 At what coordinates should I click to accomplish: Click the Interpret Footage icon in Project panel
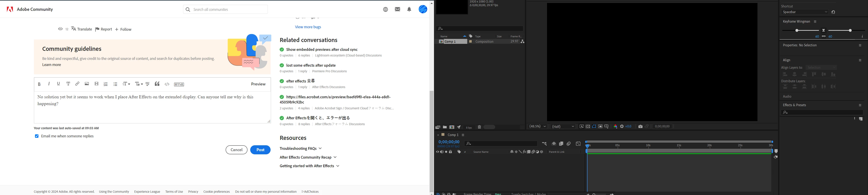(x=438, y=127)
